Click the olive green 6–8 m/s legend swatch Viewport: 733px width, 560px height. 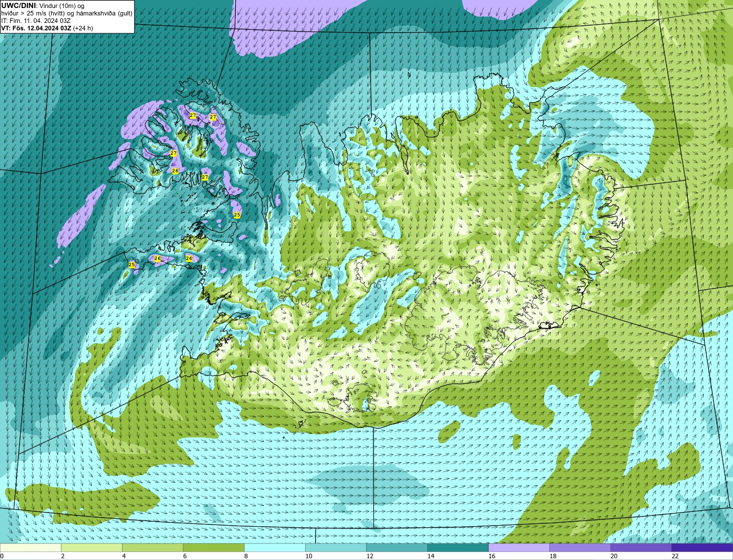(x=214, y=548)
